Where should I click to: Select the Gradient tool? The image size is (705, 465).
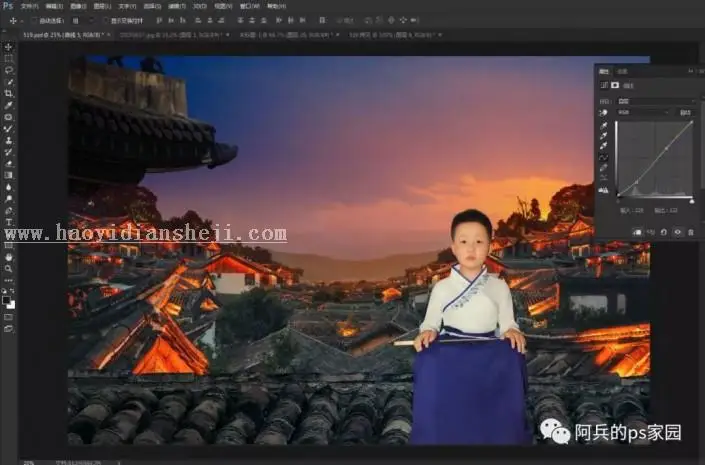[x=9, y=175]
